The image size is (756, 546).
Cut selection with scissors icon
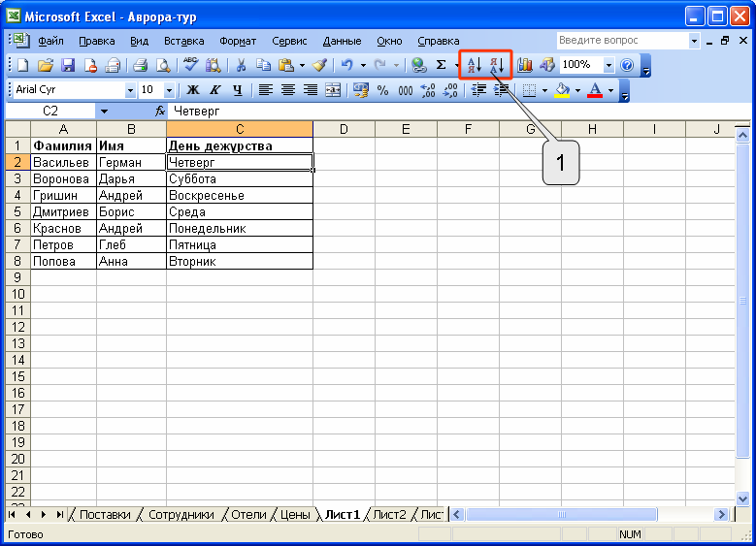click(x=241, y=65)
